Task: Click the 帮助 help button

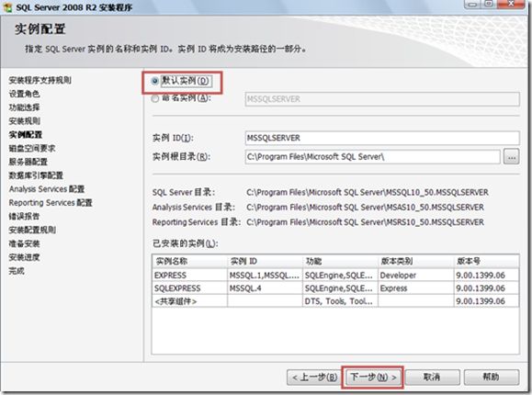Action: click(x=492, y=377)
